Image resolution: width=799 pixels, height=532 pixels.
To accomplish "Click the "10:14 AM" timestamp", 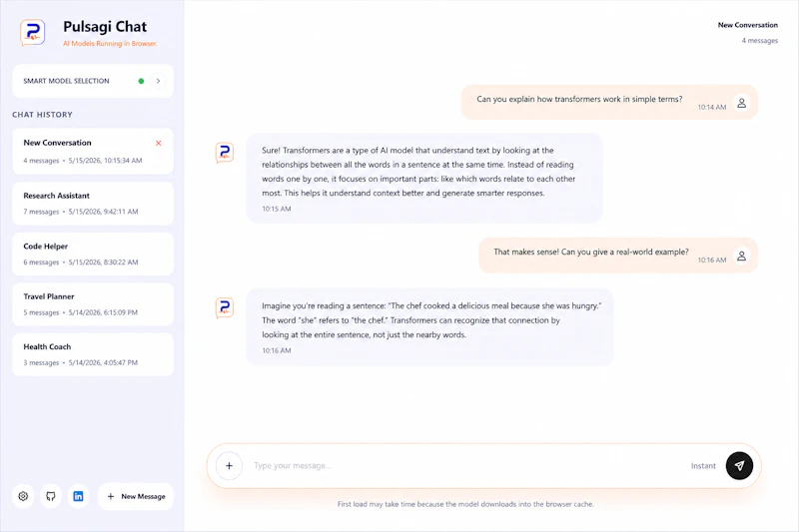I will point(712,108).
